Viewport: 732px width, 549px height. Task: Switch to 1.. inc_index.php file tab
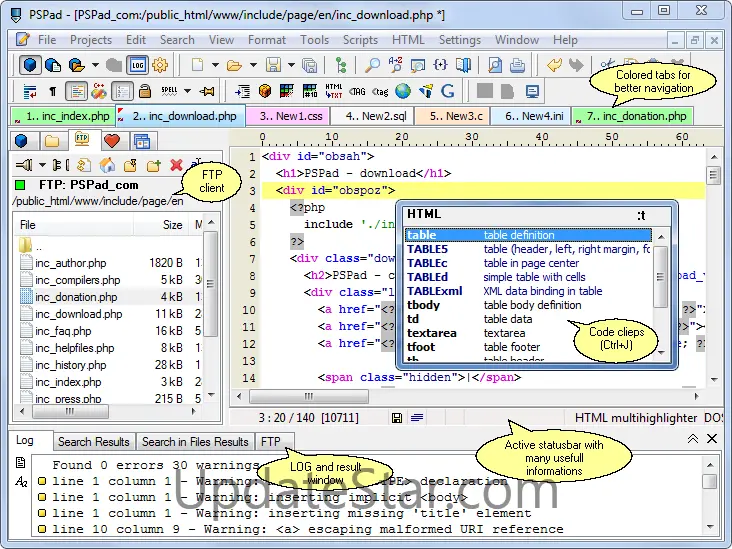(x=63, y=116)
